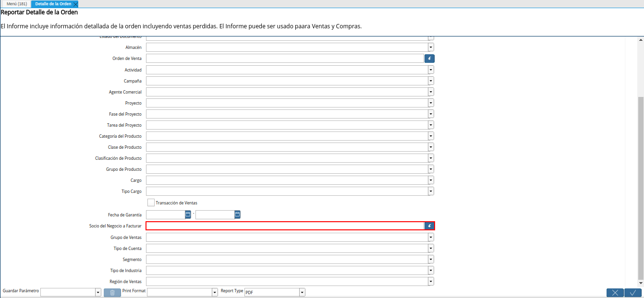This screenshot has width=644, height=298.
Task: Confirm the report with the checkmark button
Action: 633,293
